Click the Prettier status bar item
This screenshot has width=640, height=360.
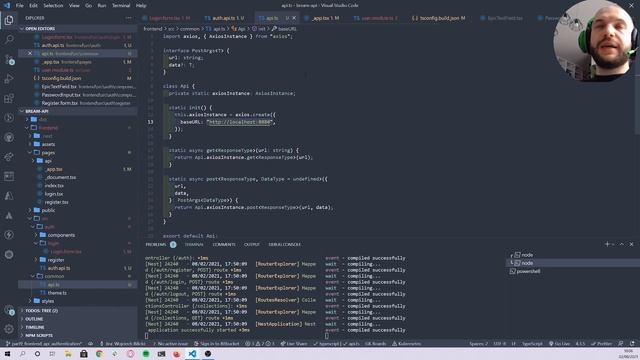click(601, 344)
